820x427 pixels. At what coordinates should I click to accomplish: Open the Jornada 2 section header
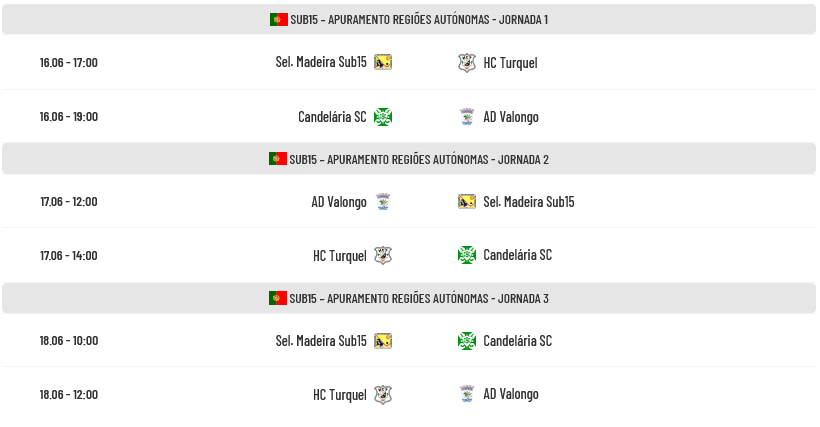pyautogui.click(x=409, y=159)
